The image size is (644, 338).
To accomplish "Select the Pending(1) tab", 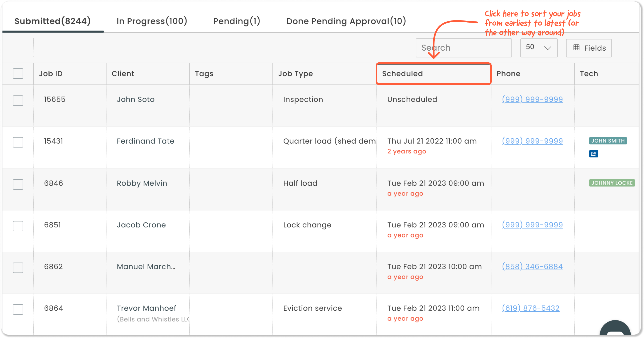I will pos(237,21).
